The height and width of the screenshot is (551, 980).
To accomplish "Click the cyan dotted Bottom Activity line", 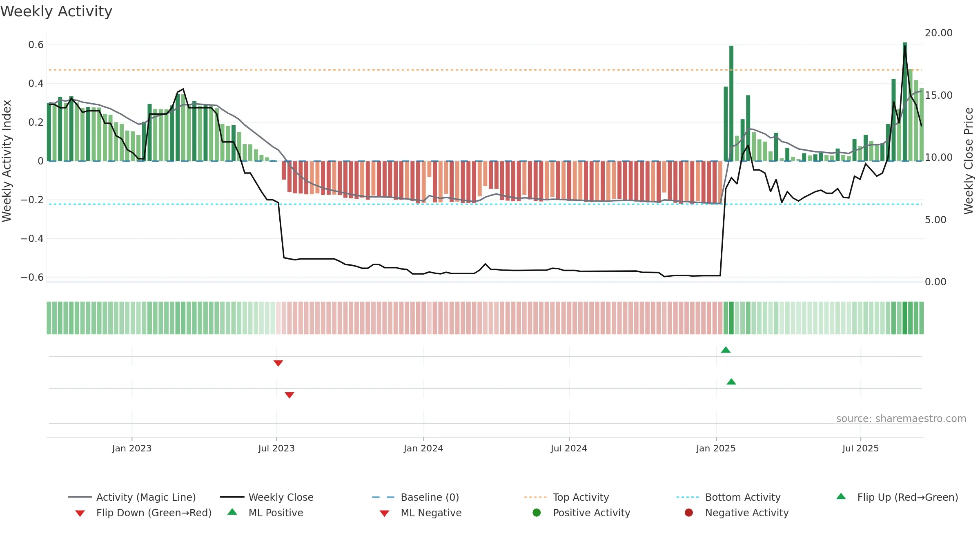I will click(x=485, y=204).
